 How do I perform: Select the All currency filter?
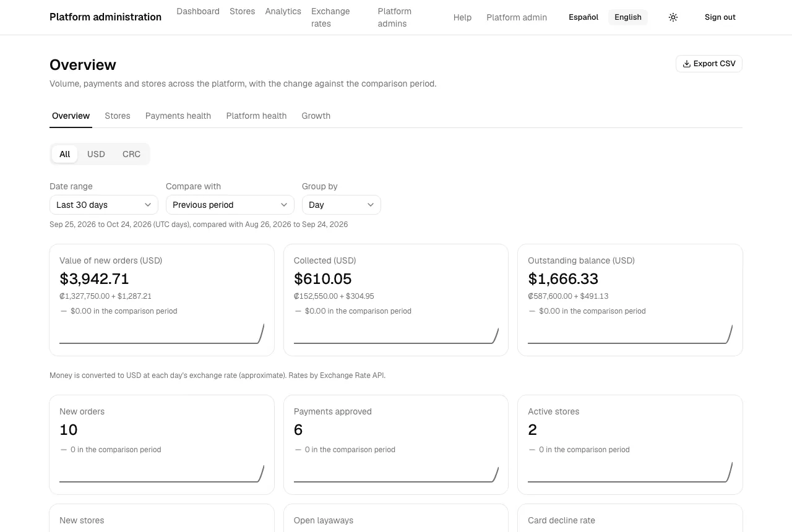pos(65,154)
